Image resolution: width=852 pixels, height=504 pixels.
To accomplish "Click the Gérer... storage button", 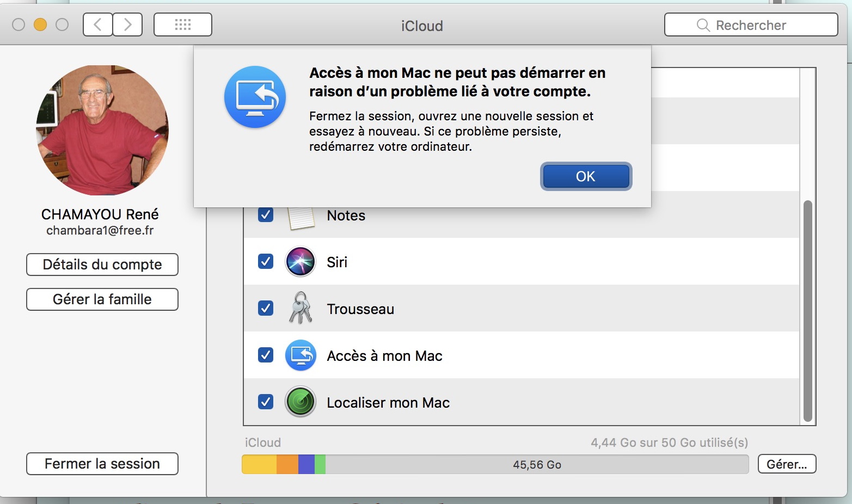I will click(x=787, y=464).
